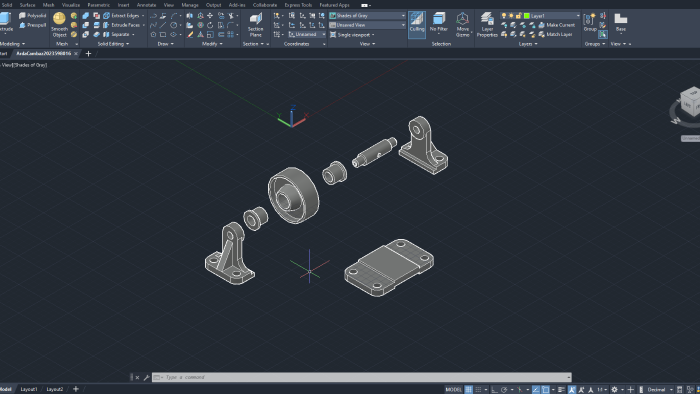The image size is (700, 394).
Task: Click the Move Gizmo icon
Action: point(462,25)
